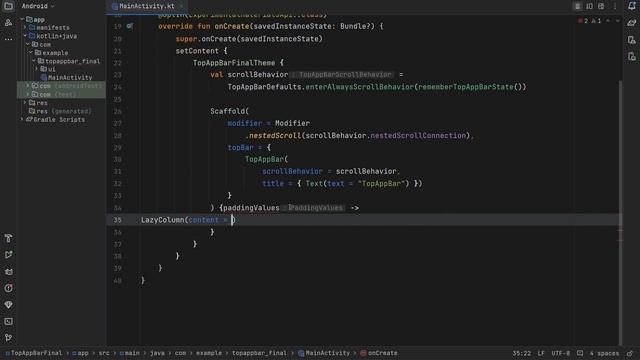Click line number 19 in the gutter
This screenshot has height=360, width=640.
point(118,27)
